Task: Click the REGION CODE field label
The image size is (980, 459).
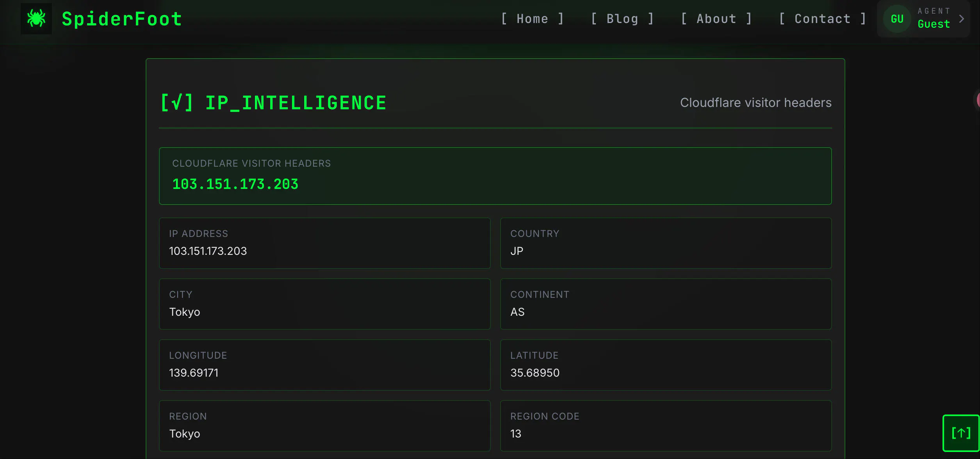Action: point(545,416)
